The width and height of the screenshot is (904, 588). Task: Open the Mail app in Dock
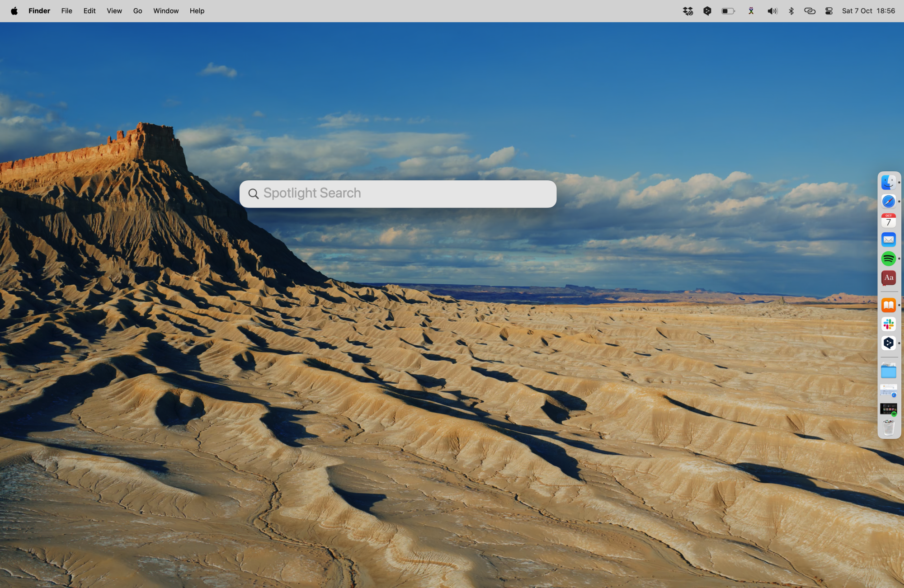(x=888, y=240)
